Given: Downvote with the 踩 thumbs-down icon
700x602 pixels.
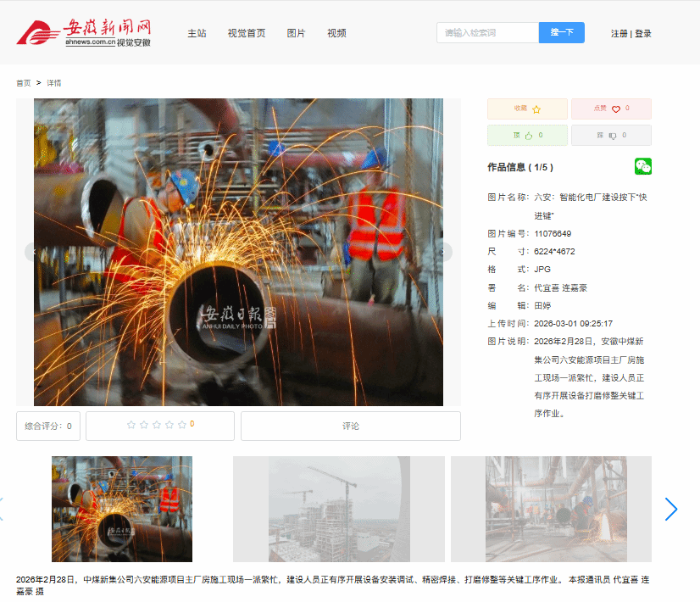Looking at the screenshot, I should coord(612,136).
